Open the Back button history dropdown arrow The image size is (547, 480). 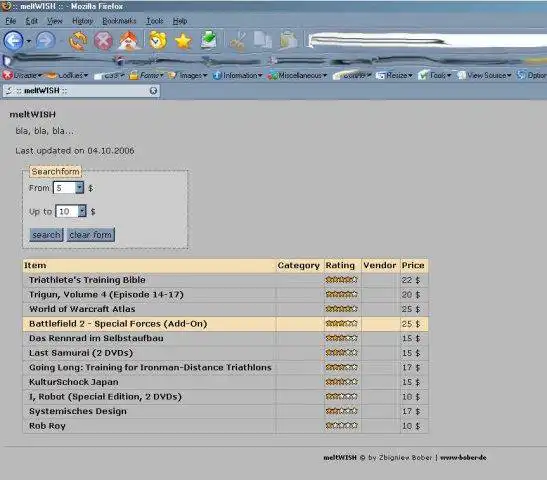(29, 41)
